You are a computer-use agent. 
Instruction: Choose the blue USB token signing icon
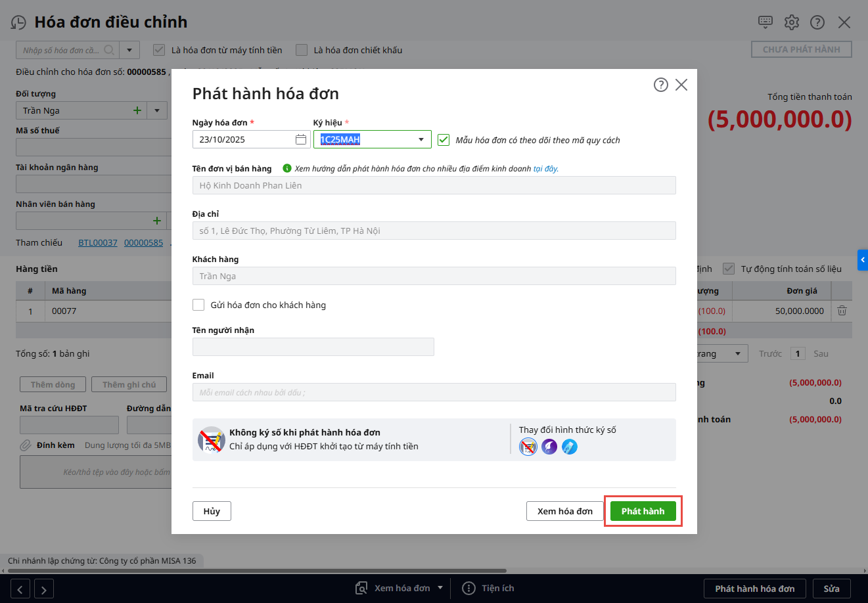(x=570, y=447)
